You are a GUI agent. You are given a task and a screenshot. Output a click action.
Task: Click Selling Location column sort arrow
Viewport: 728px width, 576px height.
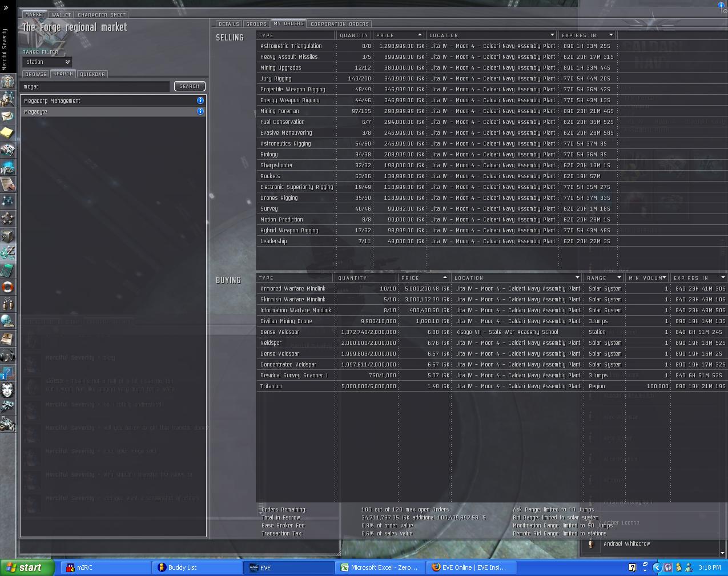point(552,35)
